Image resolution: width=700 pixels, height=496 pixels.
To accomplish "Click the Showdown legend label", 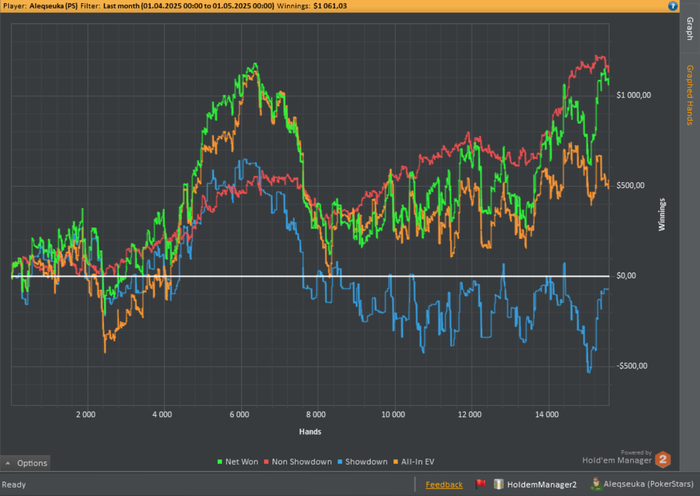I will 366,462.
